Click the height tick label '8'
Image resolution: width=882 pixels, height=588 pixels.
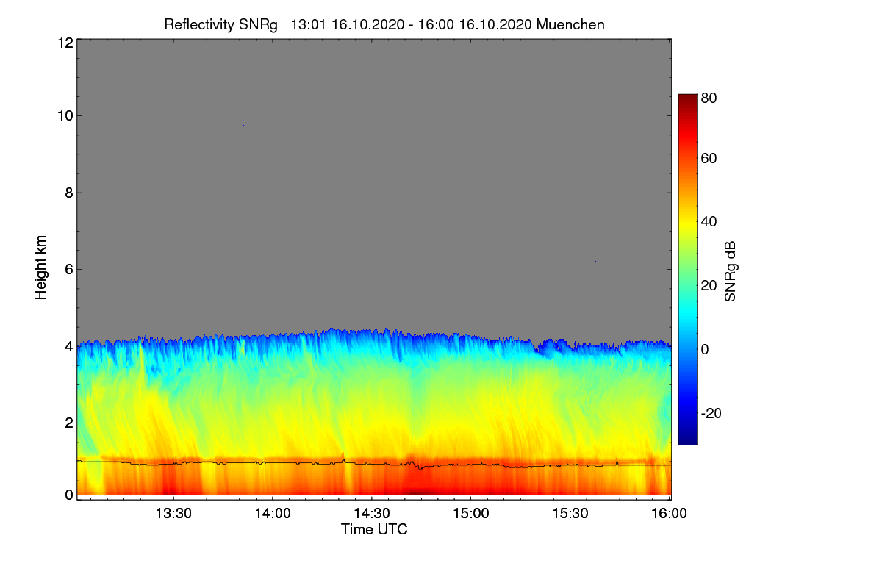68,193
